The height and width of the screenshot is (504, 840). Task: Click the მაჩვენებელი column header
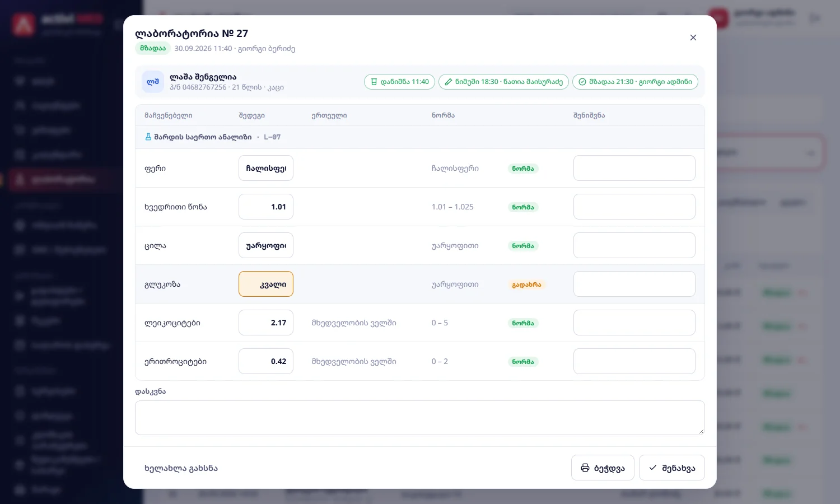(x=168, y=115)
